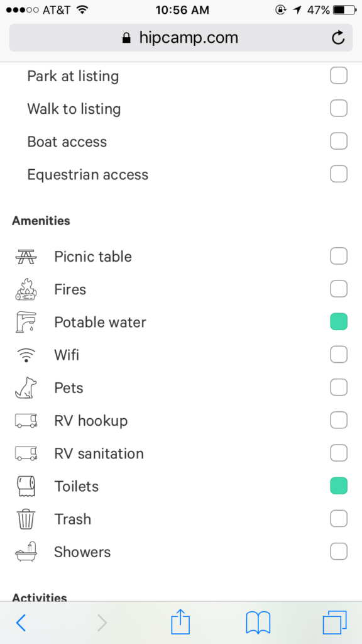Tap the trash can icon
362x644 pixels.
tap(26, 519)
